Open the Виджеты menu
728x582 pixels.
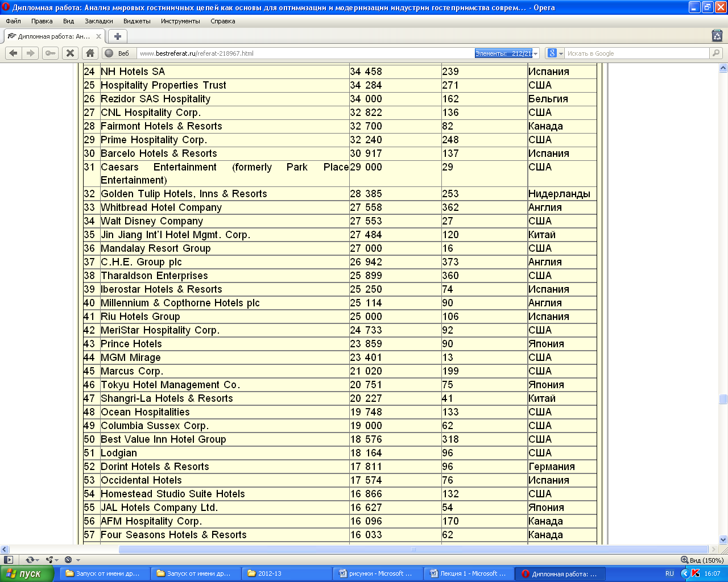tap(137, 21)
